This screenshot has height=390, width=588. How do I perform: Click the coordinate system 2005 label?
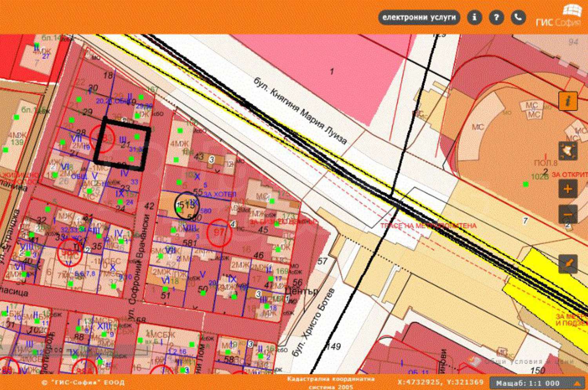click(x=330, y=383)
